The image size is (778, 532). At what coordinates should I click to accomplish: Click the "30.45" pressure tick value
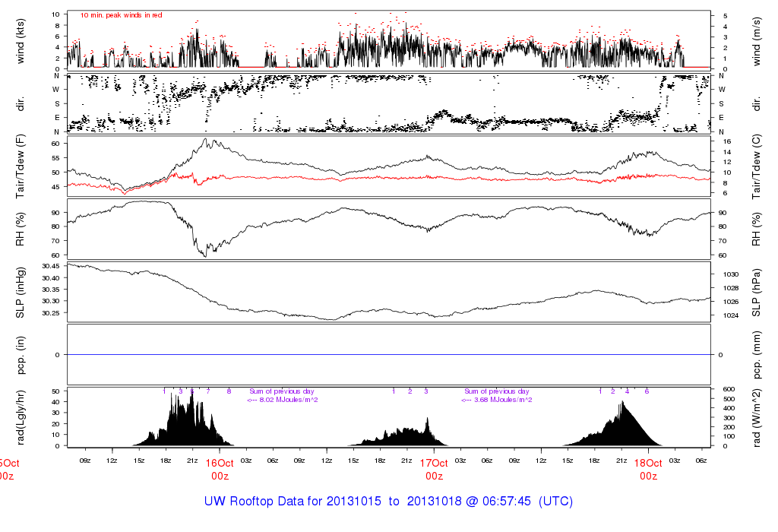(51, 266)
